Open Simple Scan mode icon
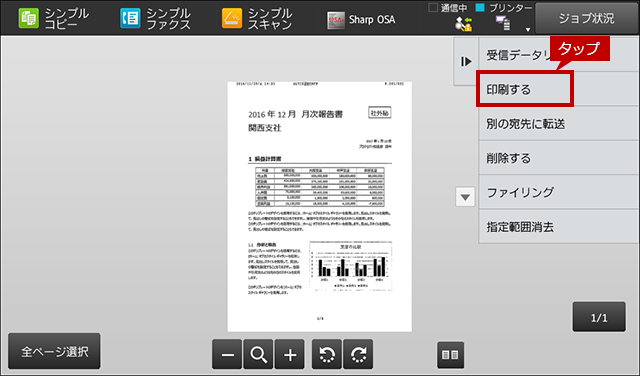This screenshot has height=376, width=640. pos(232,19)
